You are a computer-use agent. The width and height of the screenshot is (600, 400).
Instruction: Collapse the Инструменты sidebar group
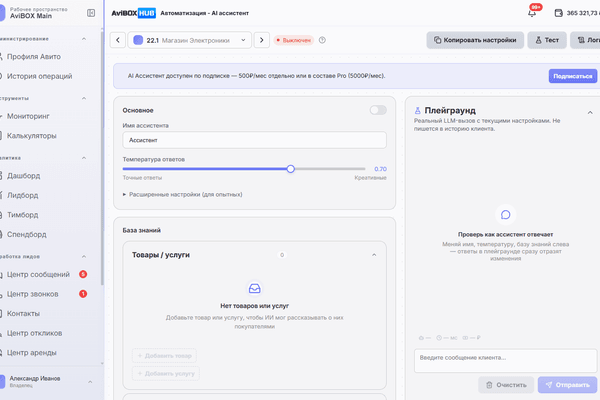(x=84, y=98)
